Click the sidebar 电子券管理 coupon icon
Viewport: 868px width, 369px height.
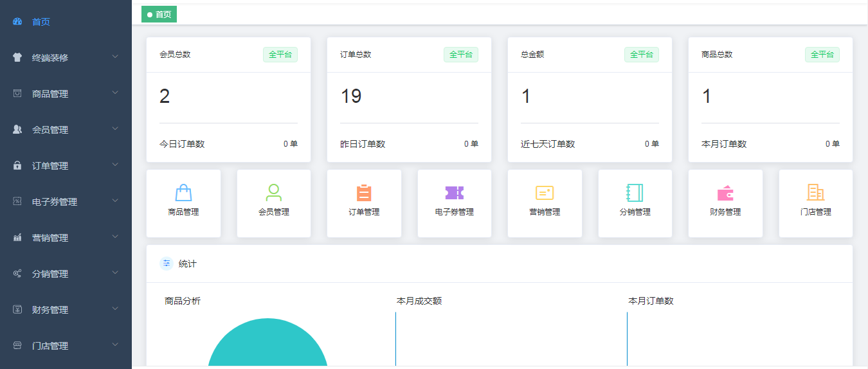tap(18, 201)
